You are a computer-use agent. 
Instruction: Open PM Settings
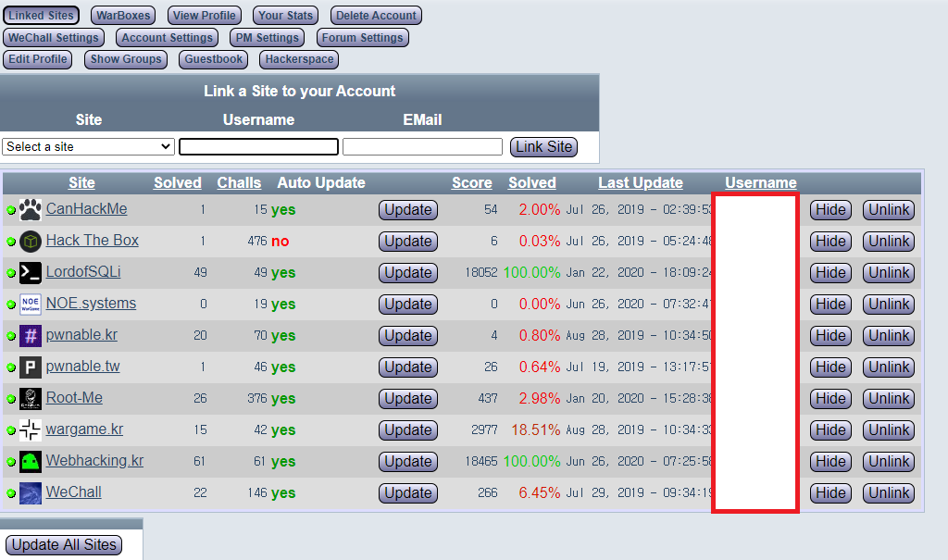[268, 38]
